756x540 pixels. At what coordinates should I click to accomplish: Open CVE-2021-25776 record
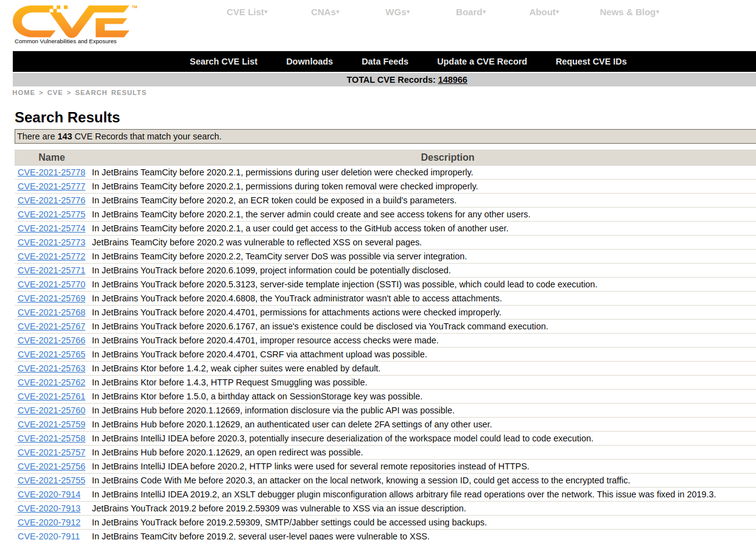(x=52, y=200)
